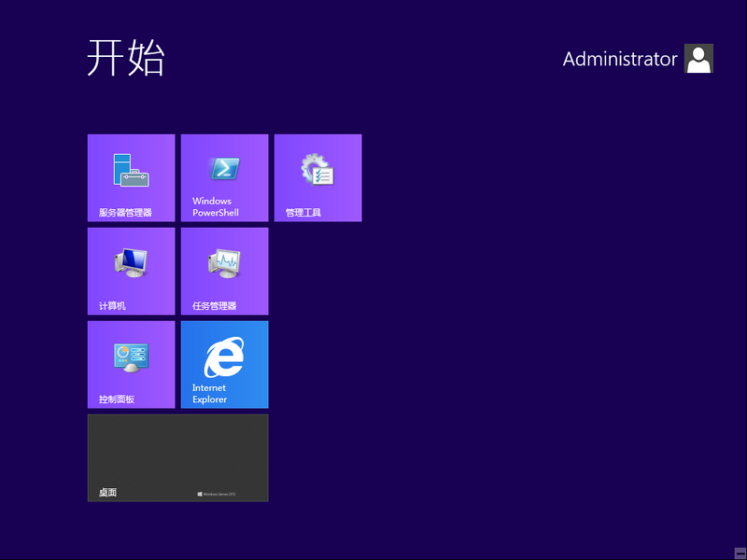Click the "Windows PowerShell" tile label text
The width and height of the screenshot is (747, 560).
coord(216,207)
